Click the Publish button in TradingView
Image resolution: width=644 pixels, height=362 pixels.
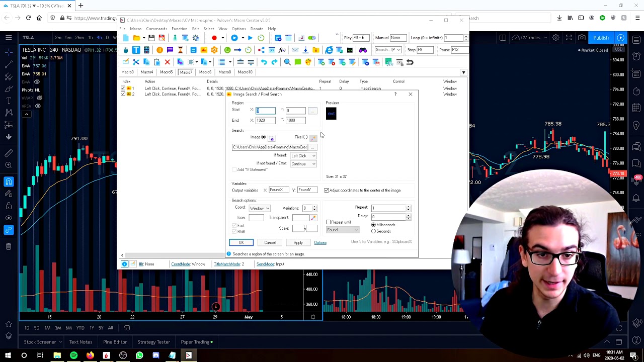(x=601, y=38)
